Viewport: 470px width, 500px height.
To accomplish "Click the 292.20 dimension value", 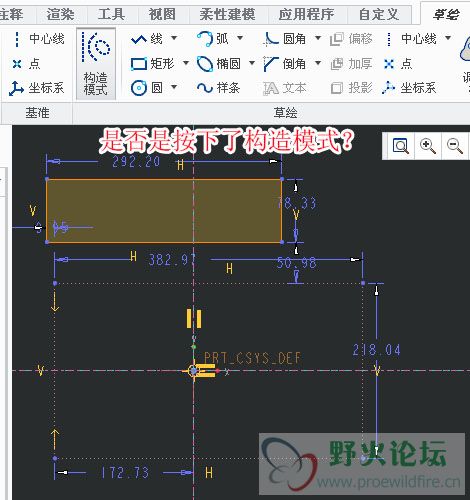I will [136, 162].
